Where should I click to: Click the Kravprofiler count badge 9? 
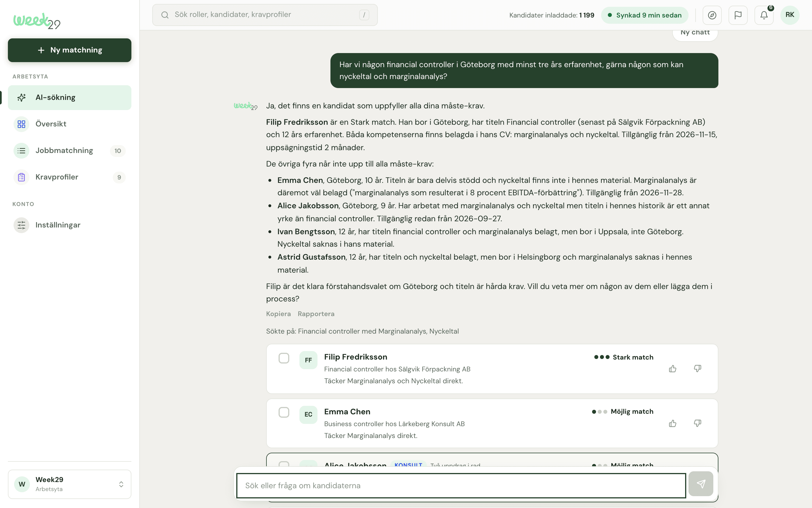click(x=119, y=178)
